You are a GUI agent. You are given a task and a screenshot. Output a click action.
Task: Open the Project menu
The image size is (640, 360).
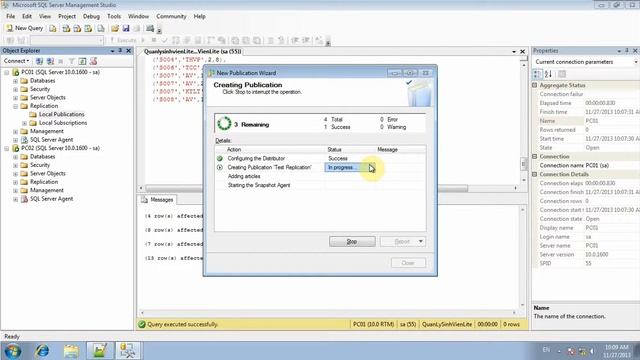(x=67, y=16)
